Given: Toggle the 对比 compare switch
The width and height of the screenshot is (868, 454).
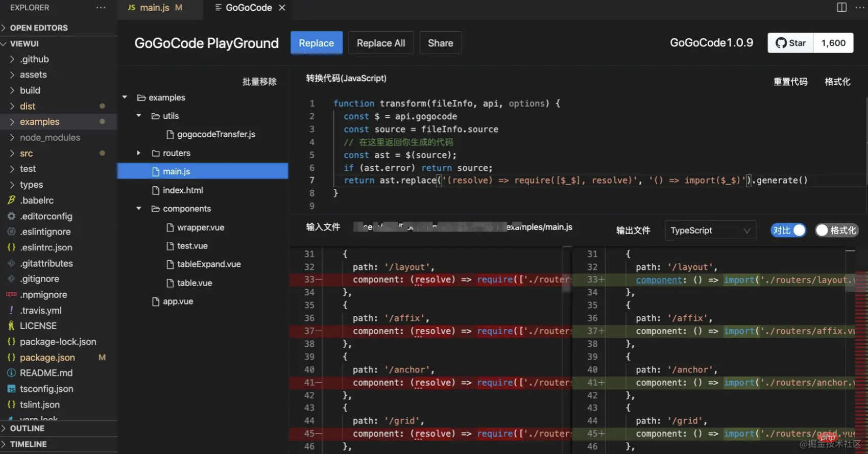Looking at the screenshot, I should (x=789, y=231).
